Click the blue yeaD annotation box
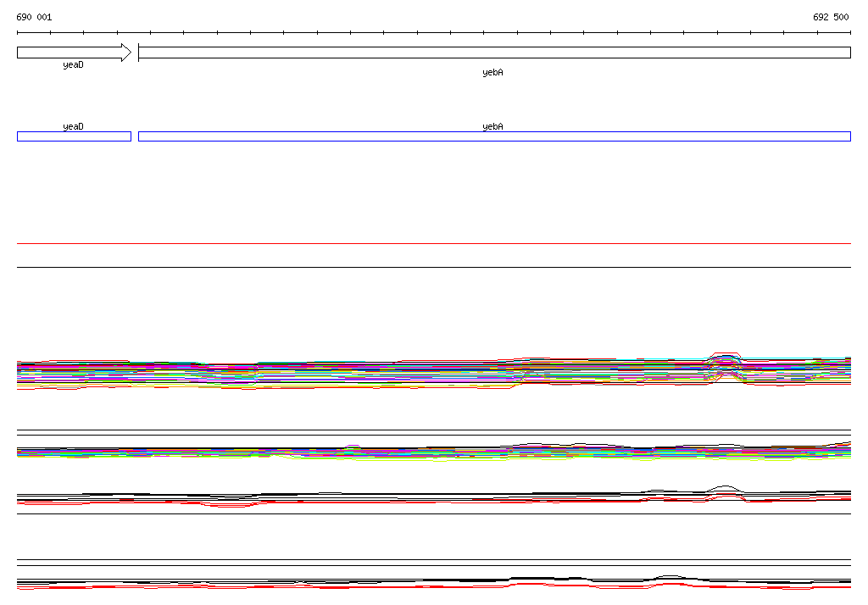The height and width of the screenshot is (605, 868). click(x=74, y=136)
